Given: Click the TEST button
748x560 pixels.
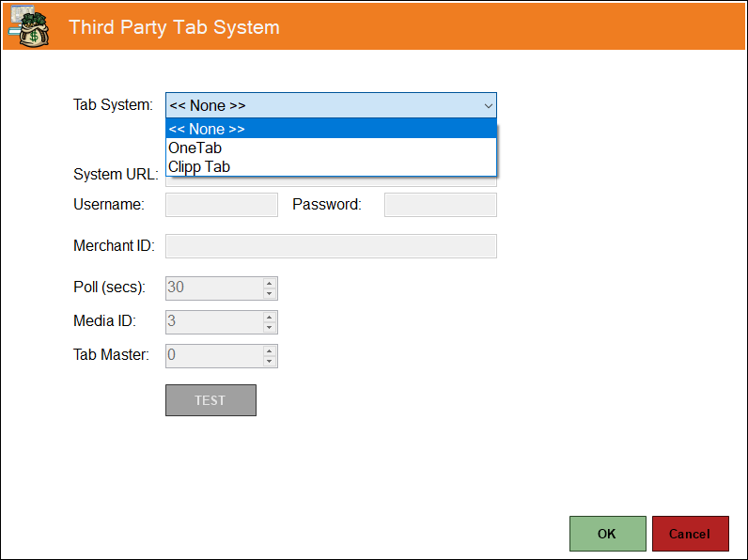Looking at the screenshot, I should [x=210, y=400].
